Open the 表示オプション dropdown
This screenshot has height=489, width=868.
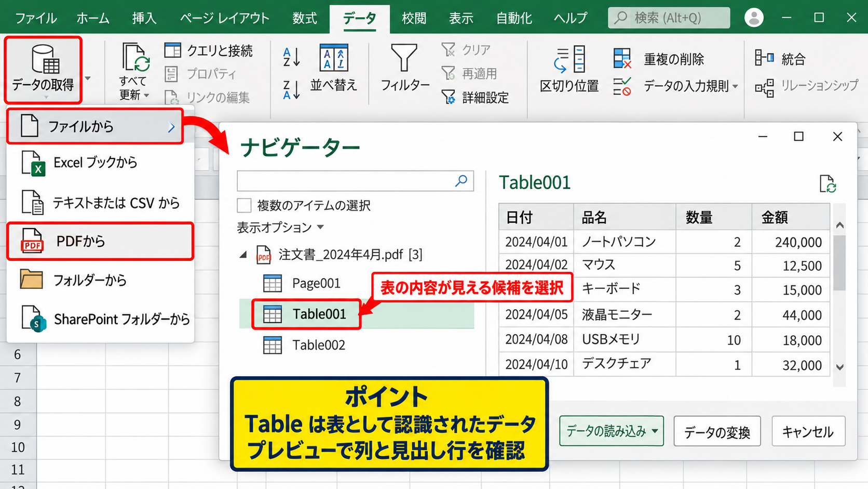(280, 228)
